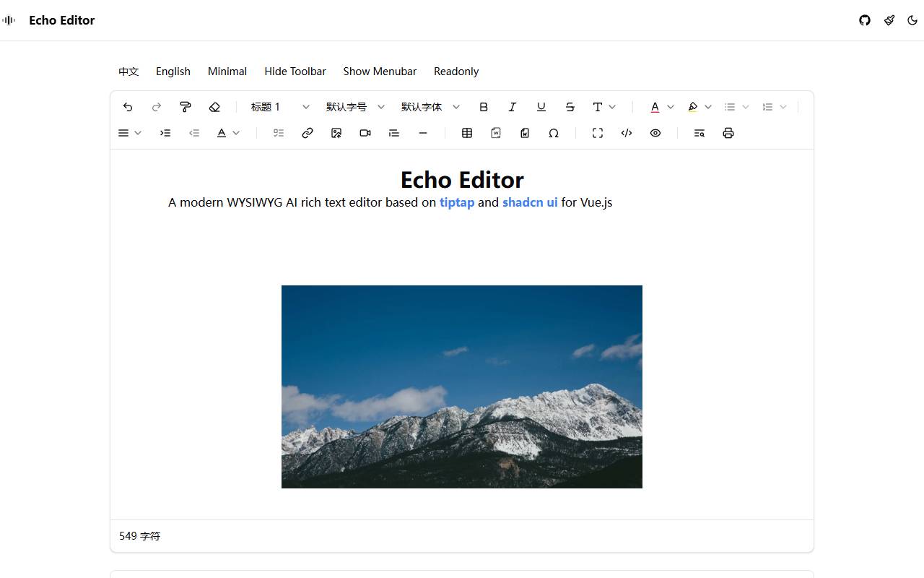Switch language to 中文
The height and width of the screenshot is (578, 924).
pyautogui.click(x=128, y=72)
